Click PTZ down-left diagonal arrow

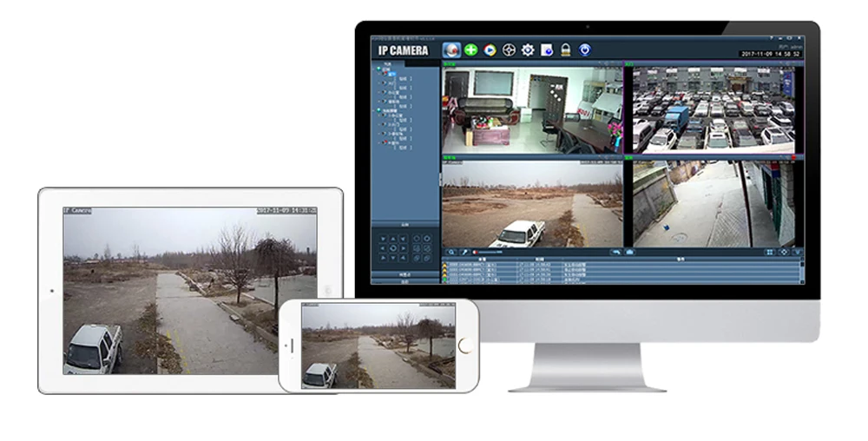pos(383,258)
